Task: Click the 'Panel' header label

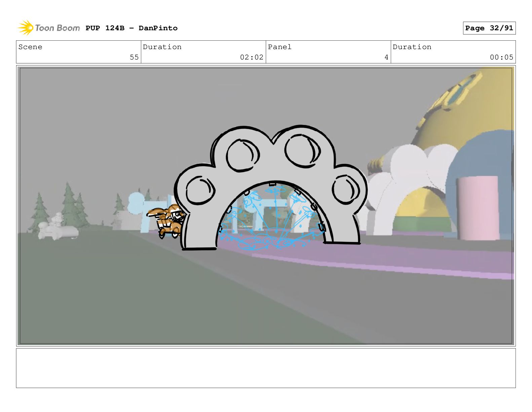Action: (279, 47)
